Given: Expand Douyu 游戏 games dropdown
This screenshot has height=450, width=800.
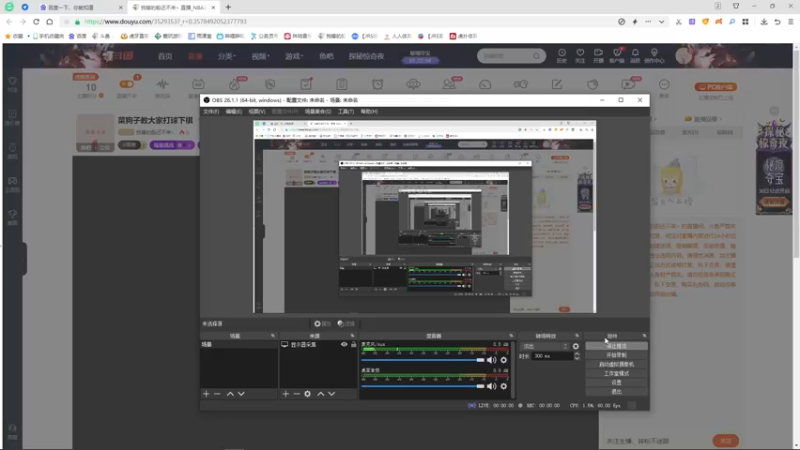Looking at the screenshot, I should 294,56.
